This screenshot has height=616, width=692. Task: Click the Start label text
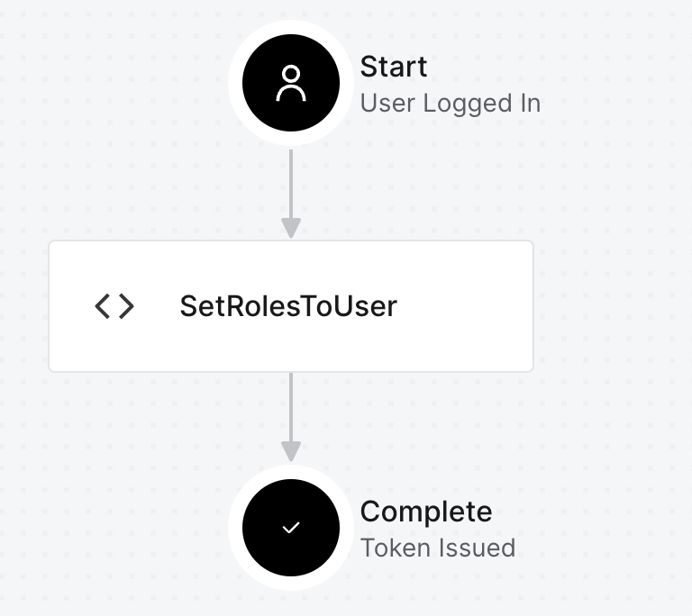(x=394, y=67)
